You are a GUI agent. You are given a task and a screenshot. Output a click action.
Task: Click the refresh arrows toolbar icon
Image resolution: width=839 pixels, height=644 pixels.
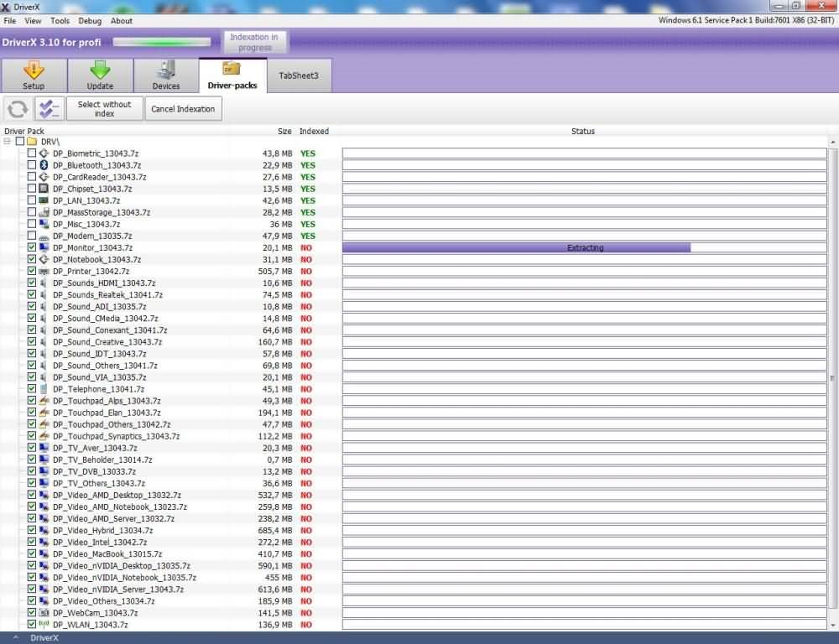tap(18, 108)
